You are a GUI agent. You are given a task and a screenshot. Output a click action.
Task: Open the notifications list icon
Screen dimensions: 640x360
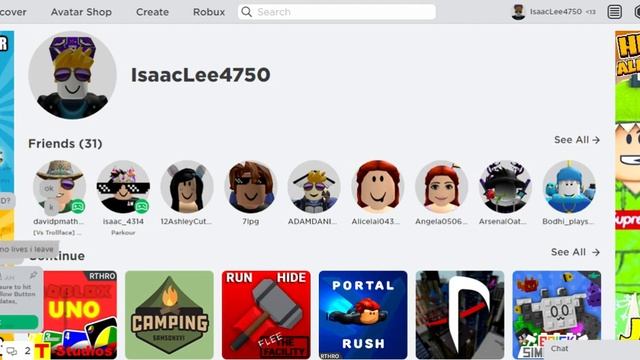pyautogui.click(x=614, y=12)
